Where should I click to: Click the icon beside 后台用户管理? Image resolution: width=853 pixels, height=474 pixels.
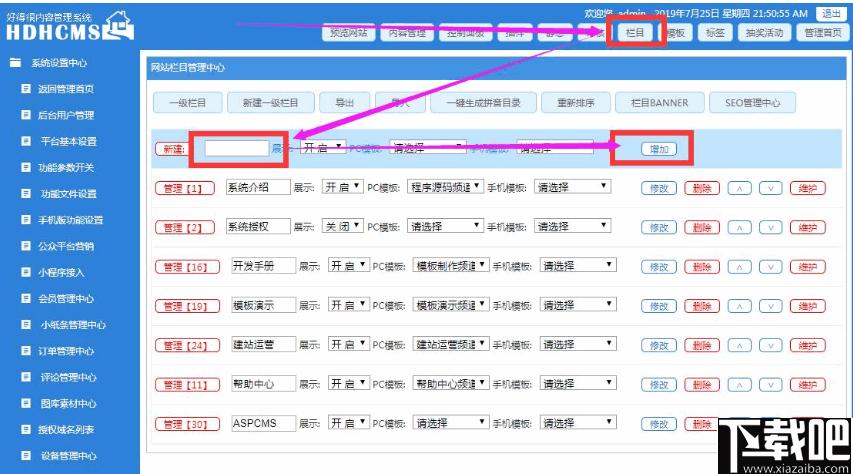click(x=26, y=115)
